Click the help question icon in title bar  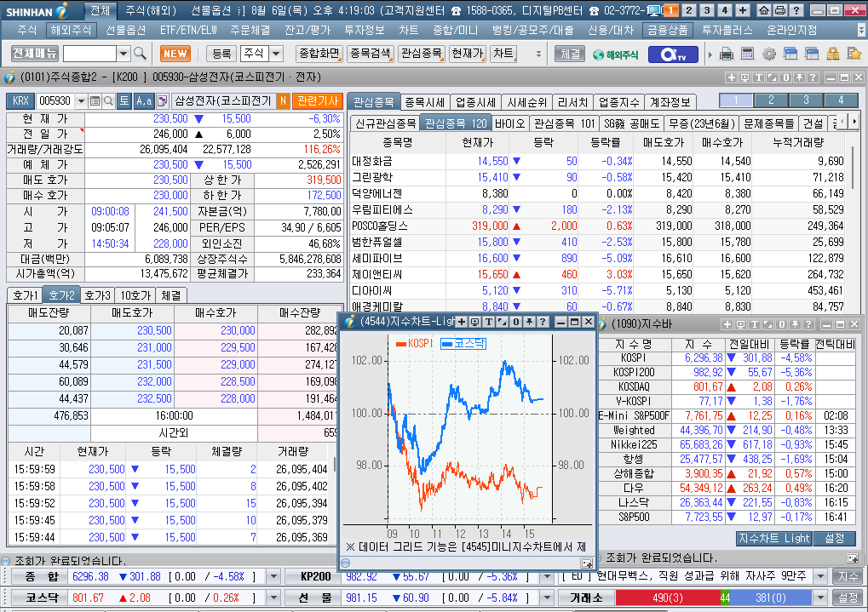796,10
